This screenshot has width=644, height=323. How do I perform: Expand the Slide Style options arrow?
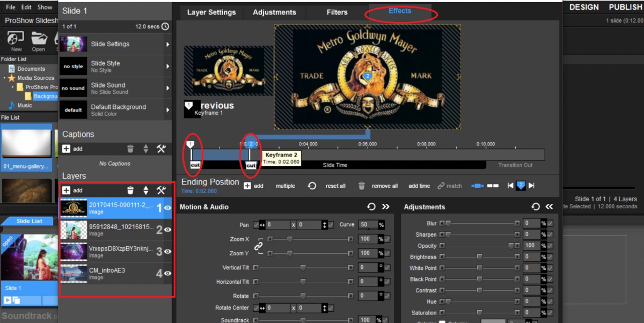[168, 67]
